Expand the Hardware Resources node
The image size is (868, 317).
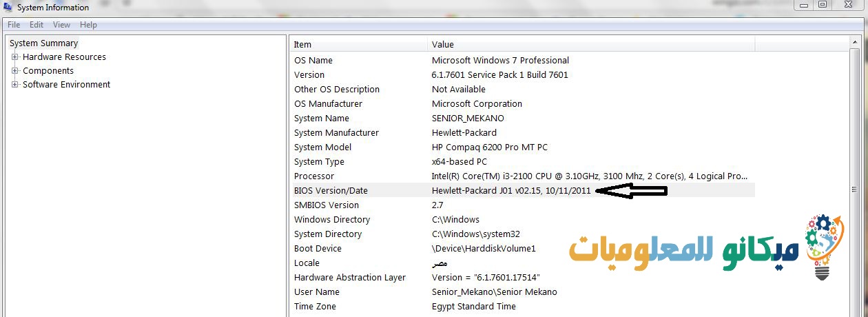pyautogui.click(x=15, y=57)
